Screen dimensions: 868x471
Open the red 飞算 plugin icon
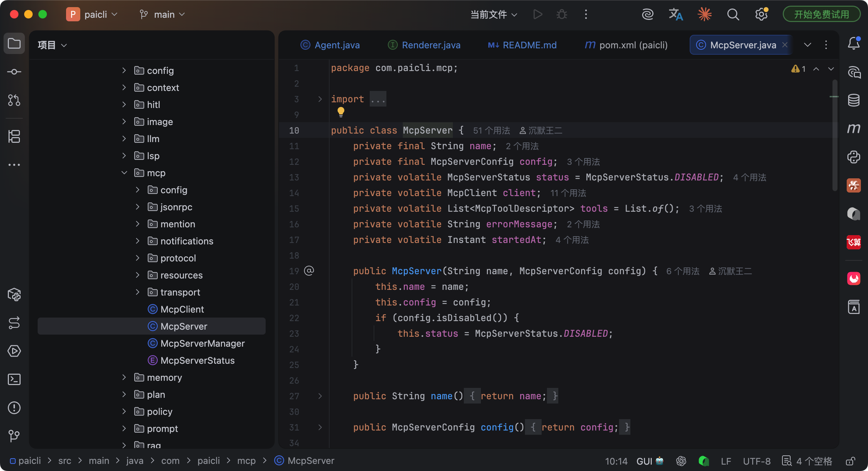pos(854,243)
